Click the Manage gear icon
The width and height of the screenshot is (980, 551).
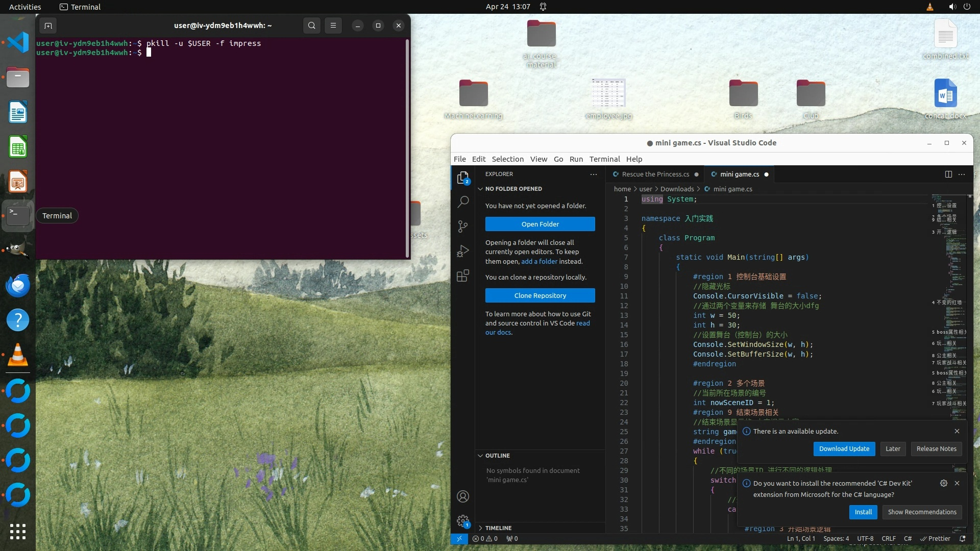[463, 520]
